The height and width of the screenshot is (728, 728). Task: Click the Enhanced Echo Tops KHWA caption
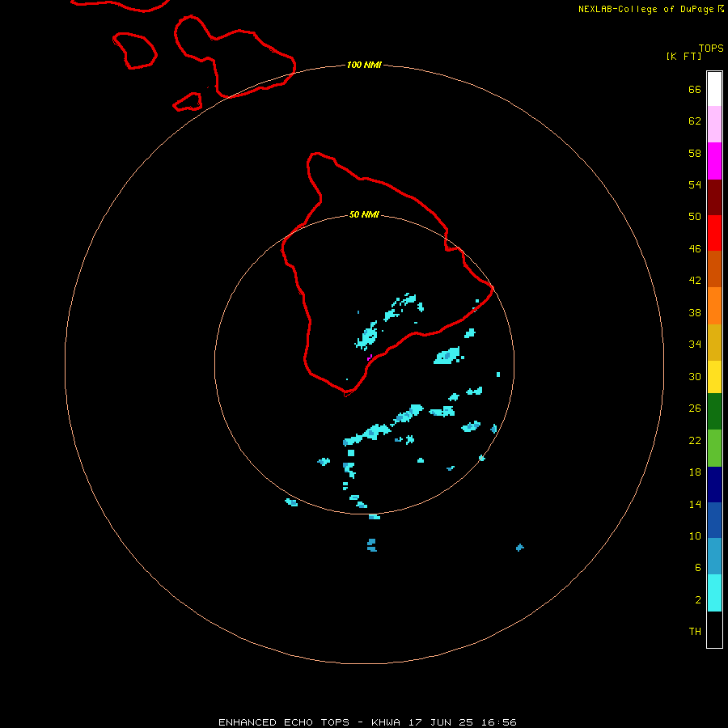coord(367,722)
